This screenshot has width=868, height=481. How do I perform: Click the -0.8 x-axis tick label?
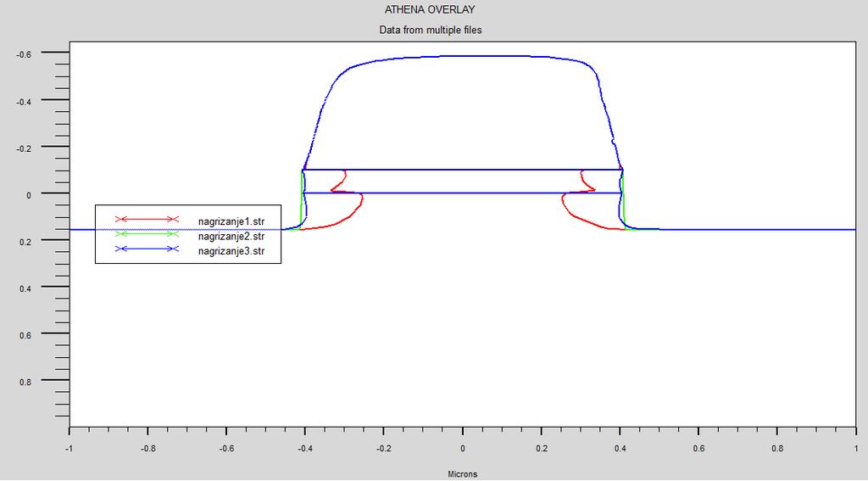coord(147,449)
